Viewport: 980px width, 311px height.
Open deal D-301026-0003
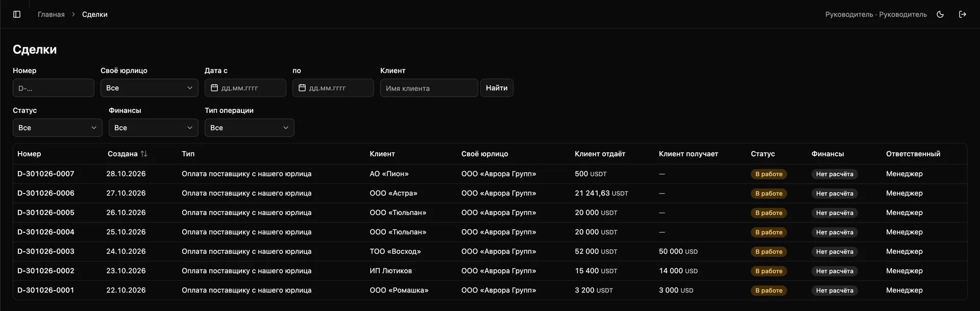46,251
